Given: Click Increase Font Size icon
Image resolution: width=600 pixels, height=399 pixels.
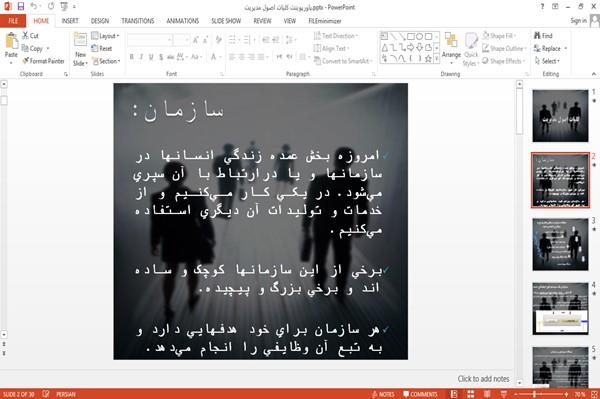Looking at the screenshot, I should [x=196, y=40].
